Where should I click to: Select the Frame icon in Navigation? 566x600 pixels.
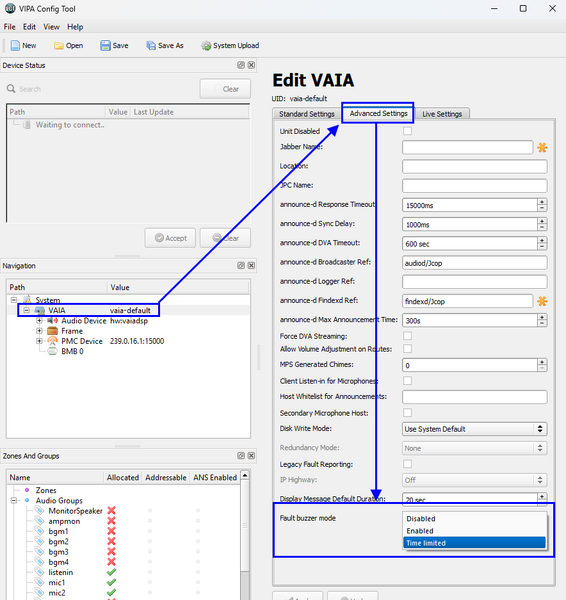point(52,331)
